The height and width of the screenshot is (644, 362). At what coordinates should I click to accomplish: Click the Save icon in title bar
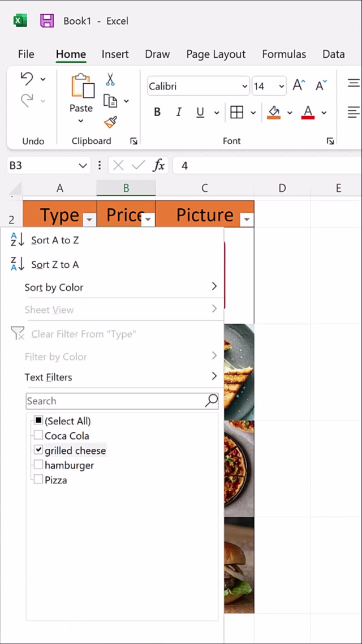coord(47,21)
